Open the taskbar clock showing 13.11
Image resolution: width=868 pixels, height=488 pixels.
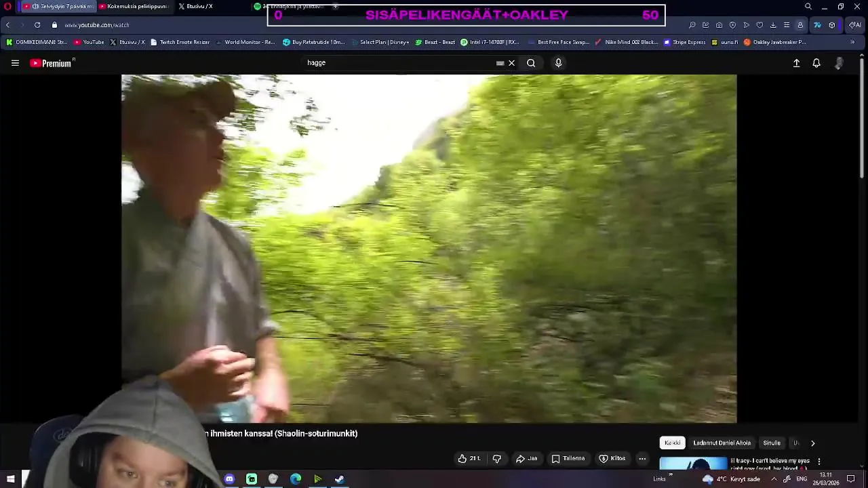click(x=825, y=479)
